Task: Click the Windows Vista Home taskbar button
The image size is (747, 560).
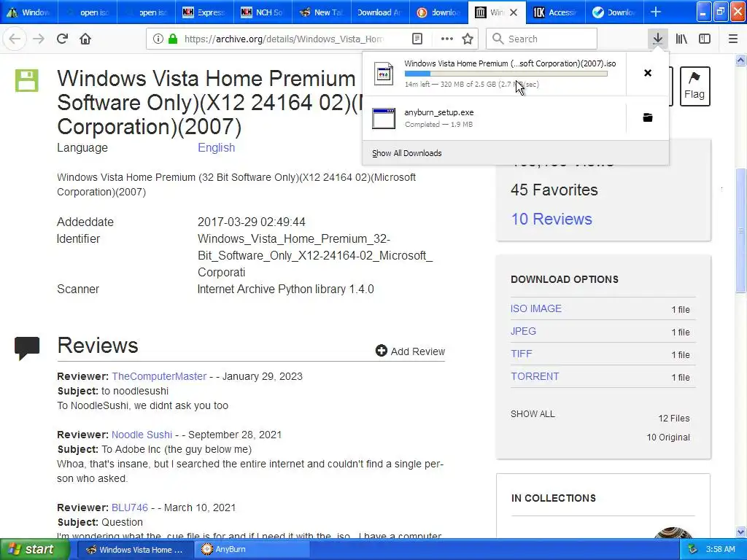Action: point(135,549)
